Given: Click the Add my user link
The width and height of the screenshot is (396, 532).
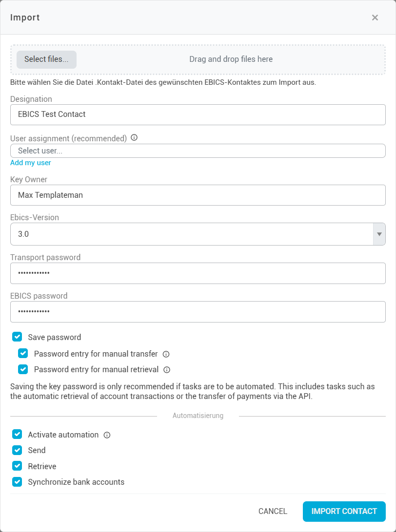Looking at the screenshot, I should point(31,163).
